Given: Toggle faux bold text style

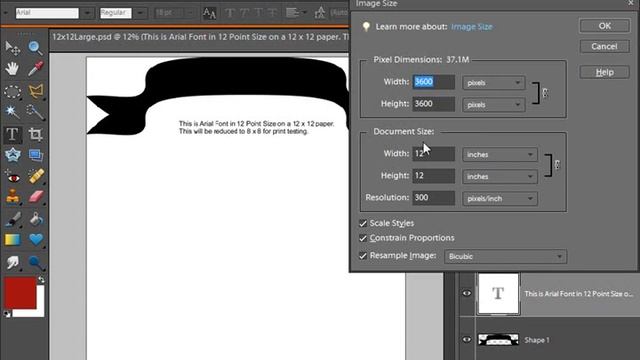Looking at the screenshot, I should [x=230, y=13].
